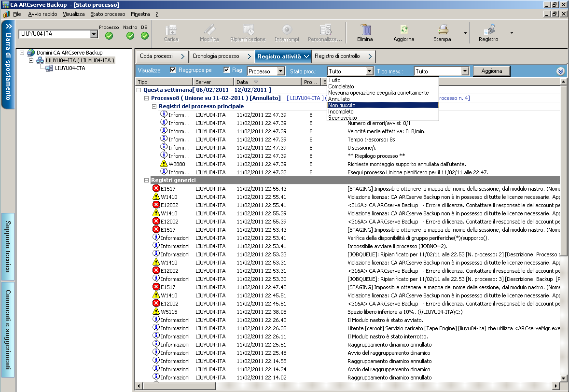Switch to the Coda processi tab

click(x=156, y=56)
